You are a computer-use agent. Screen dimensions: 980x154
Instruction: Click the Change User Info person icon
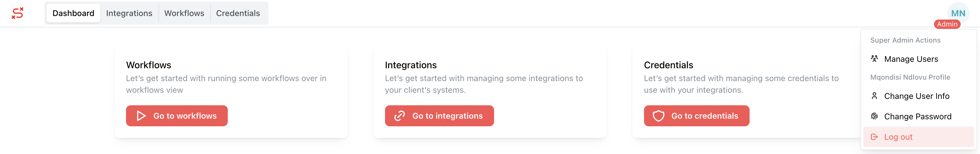(x=874, y=96)
